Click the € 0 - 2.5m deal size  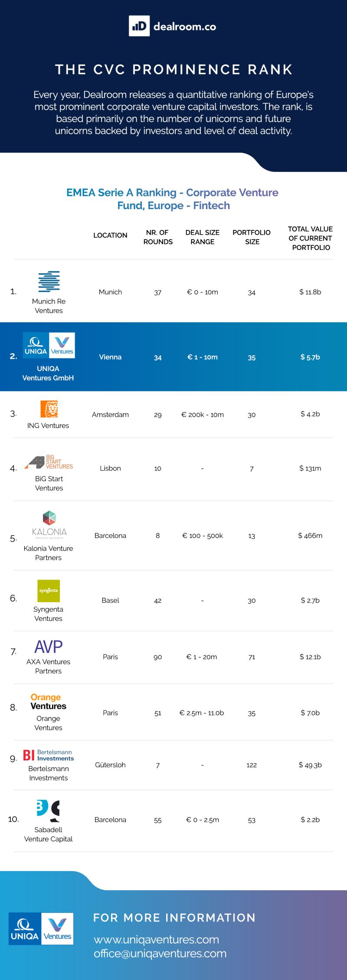(x=203, y=819)
